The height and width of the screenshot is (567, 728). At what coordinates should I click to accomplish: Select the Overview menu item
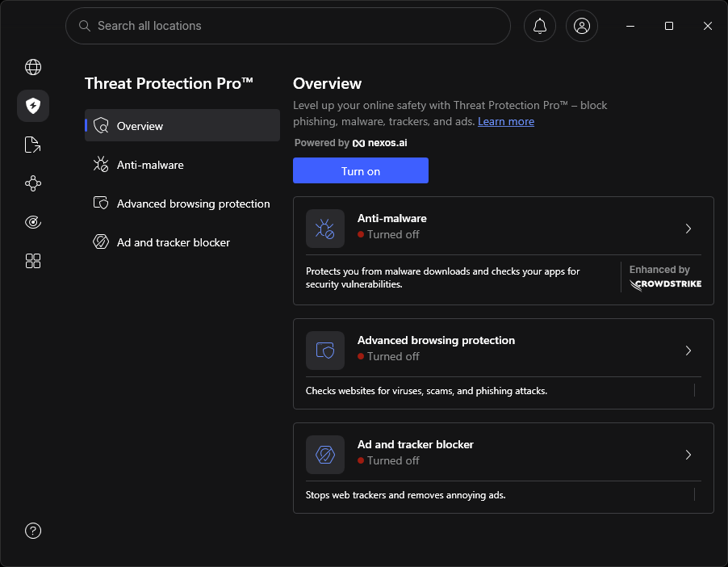pyautogui.click(x=182, y=125)
